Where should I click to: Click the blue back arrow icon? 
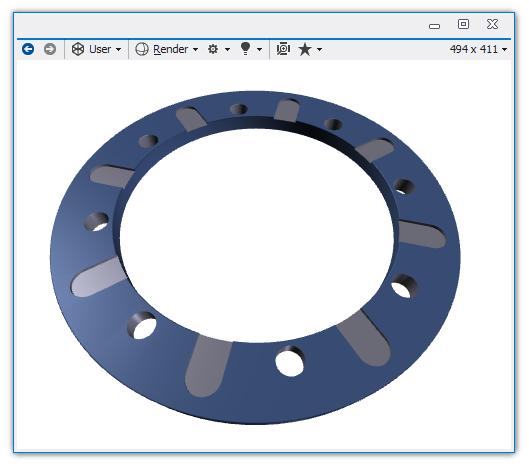click(x=28, y=49)
